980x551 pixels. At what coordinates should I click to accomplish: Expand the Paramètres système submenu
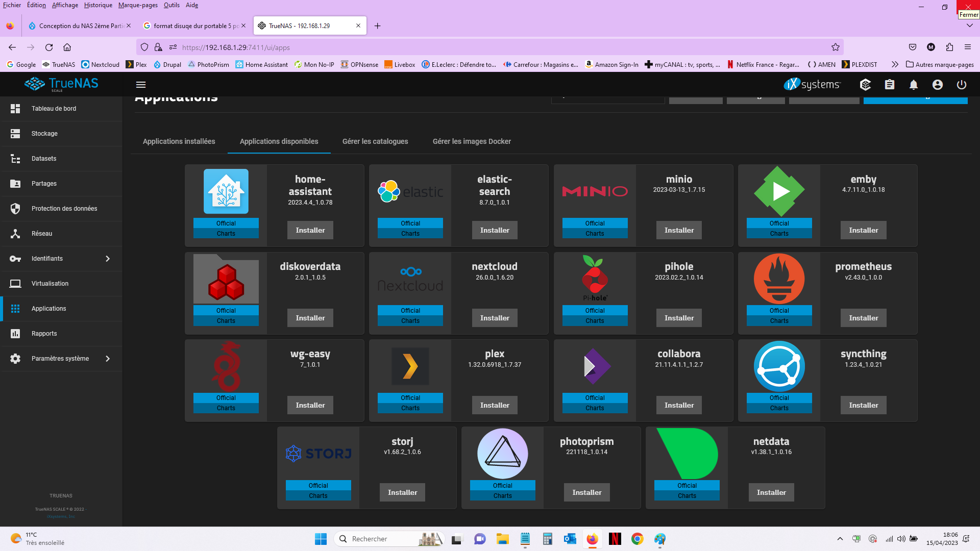(x=107, y=359)
